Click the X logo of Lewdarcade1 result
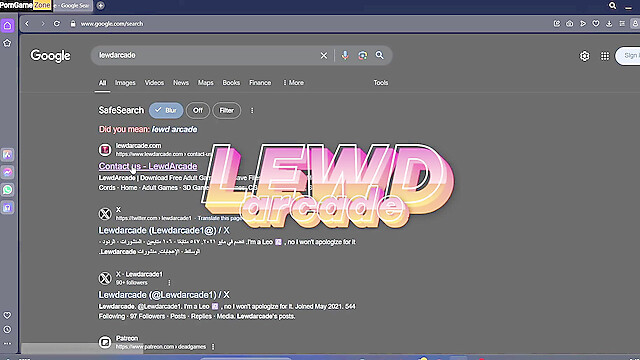The height and width of the screenshot is (360, 640). coord(105,278)
